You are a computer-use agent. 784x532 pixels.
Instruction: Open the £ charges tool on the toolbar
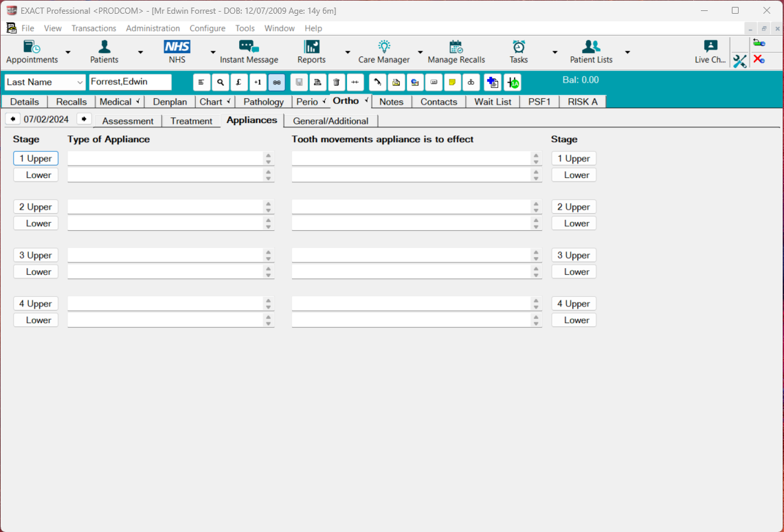[x=238, y=82]
